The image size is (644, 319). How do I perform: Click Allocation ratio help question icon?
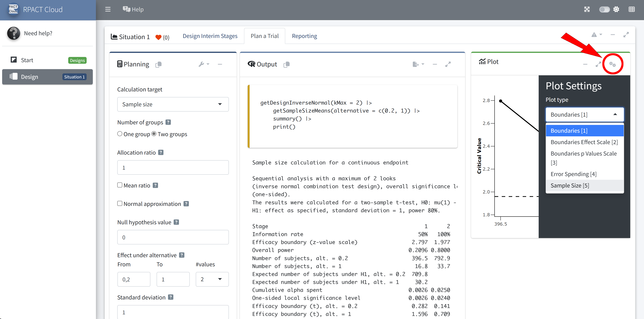(x=161, y=152)
